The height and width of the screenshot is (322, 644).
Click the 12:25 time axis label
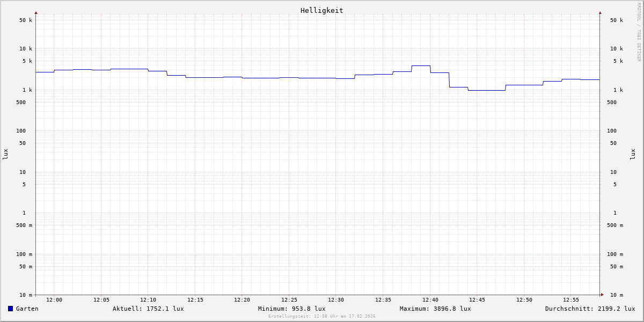(x=289, y=300)
